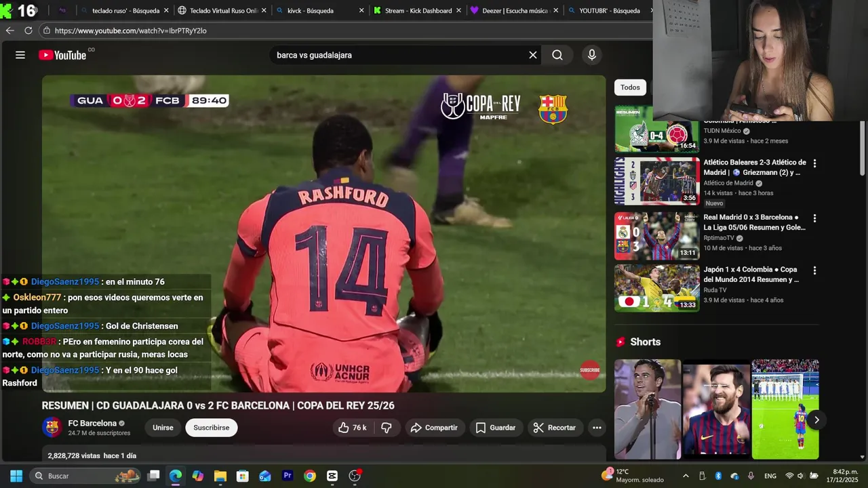Open FC Barcelona channel avatar
This screenshot has width=868, height=488.
tap(52, 428)
